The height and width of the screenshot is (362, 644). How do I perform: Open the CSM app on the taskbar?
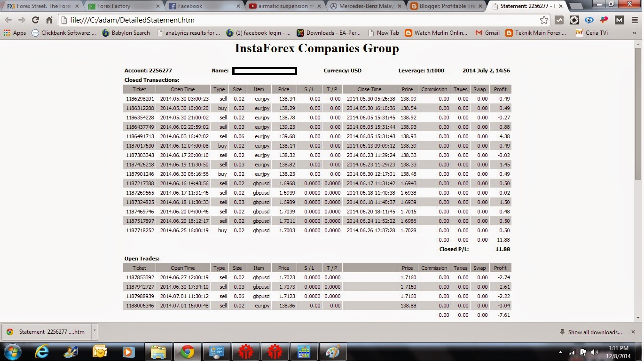[304, 352]
